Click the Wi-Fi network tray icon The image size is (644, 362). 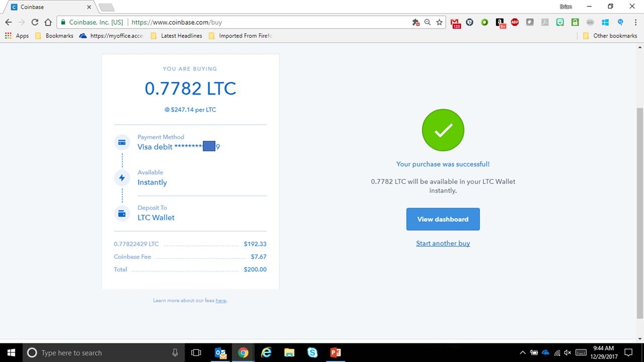point(557,352)
